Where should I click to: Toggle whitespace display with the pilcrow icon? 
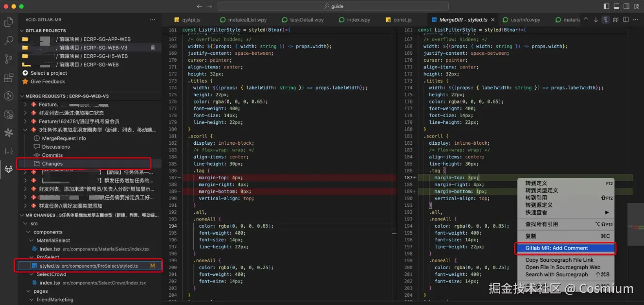[x=606, y=20]
